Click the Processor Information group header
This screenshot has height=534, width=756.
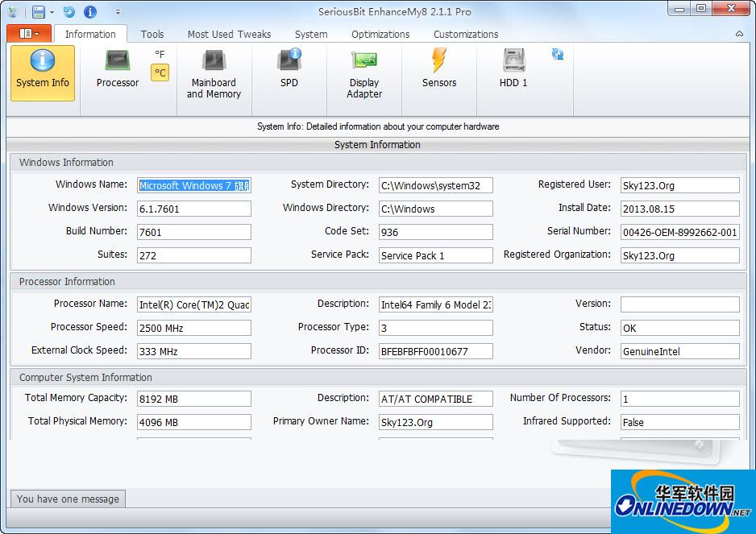378,281
